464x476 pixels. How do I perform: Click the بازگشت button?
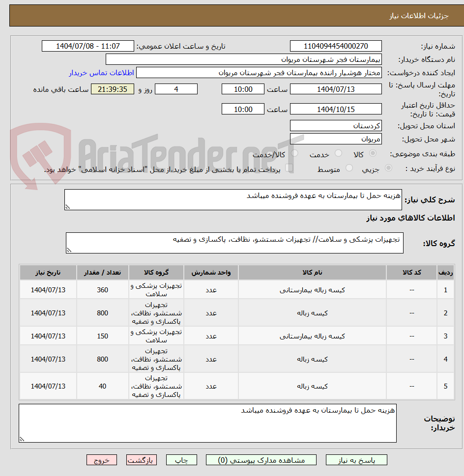(x=142, y=460)
